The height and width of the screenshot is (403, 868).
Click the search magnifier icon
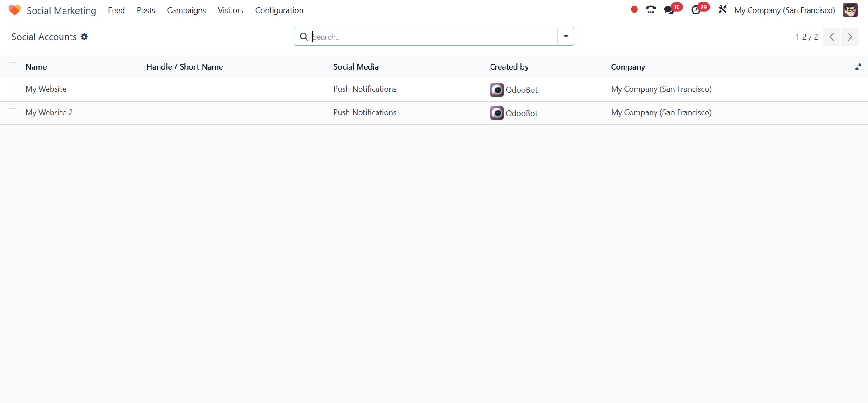304,37
